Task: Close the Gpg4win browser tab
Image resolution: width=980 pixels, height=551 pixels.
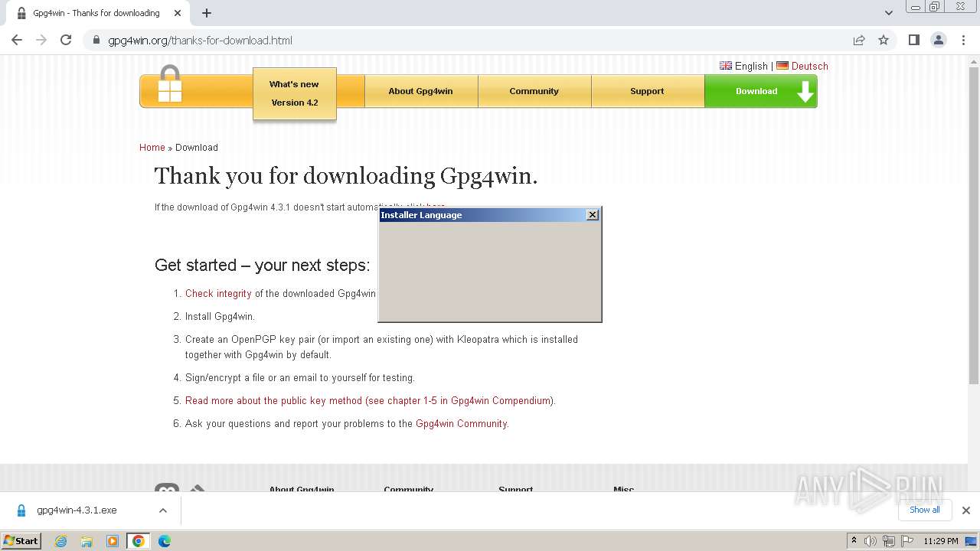Action: pyautogui.click(x=178, y=13)
